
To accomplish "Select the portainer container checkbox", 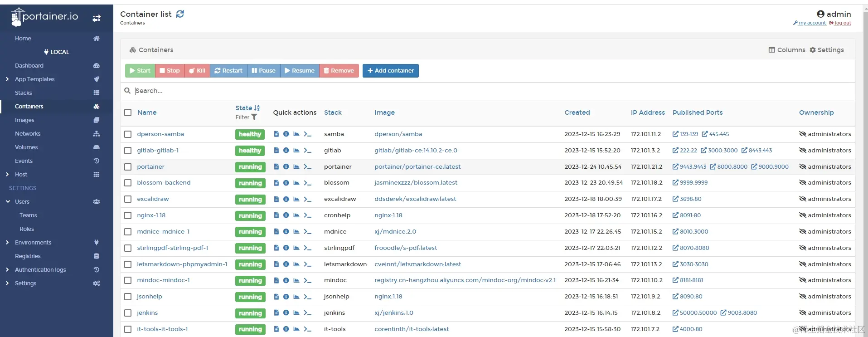I will (x=128, y=167).
